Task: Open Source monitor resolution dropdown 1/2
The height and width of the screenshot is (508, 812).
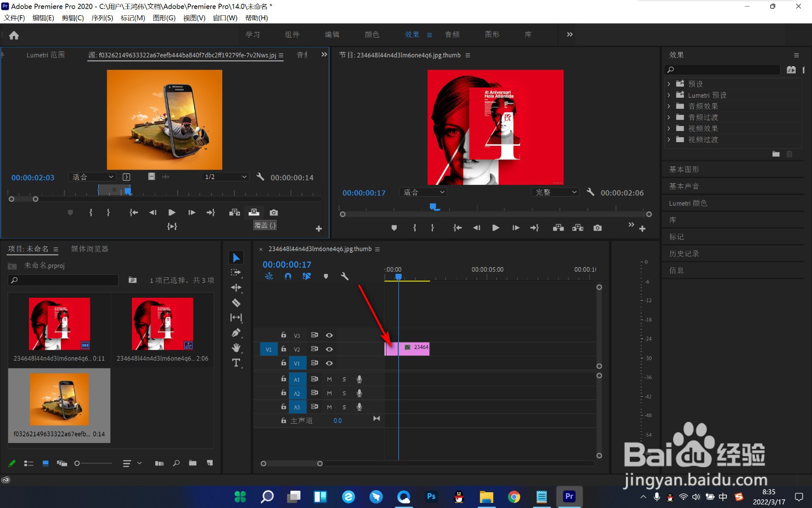Action: (x=226, y=177)
